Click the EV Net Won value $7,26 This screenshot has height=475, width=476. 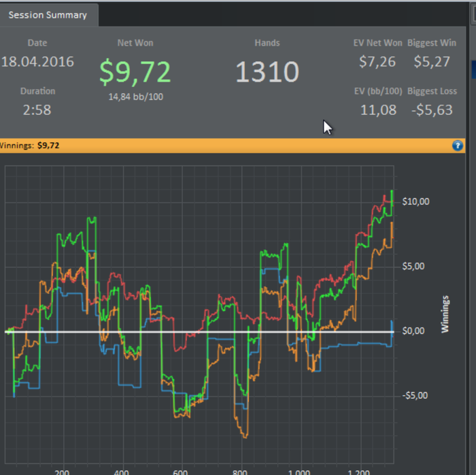[377, 62]
